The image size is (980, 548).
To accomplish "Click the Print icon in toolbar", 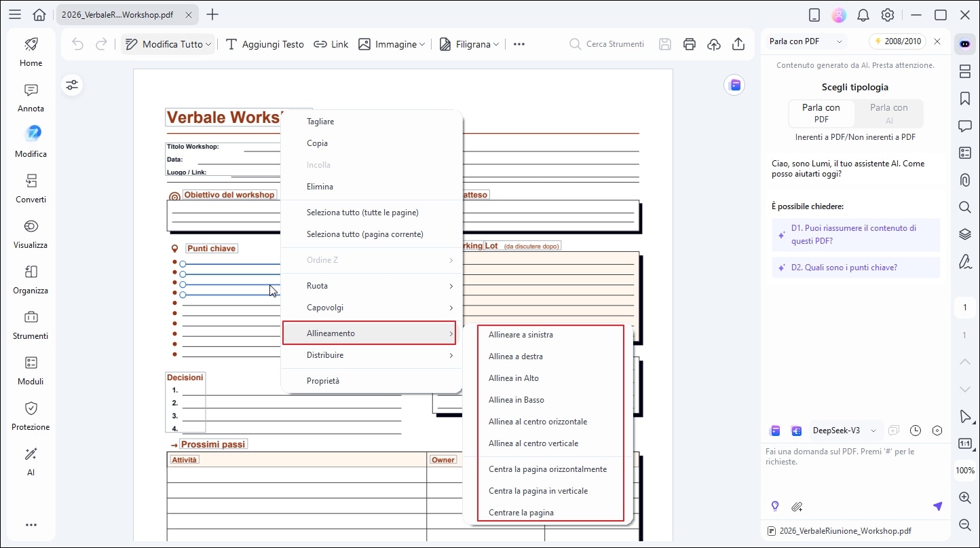I will (690, 44).
